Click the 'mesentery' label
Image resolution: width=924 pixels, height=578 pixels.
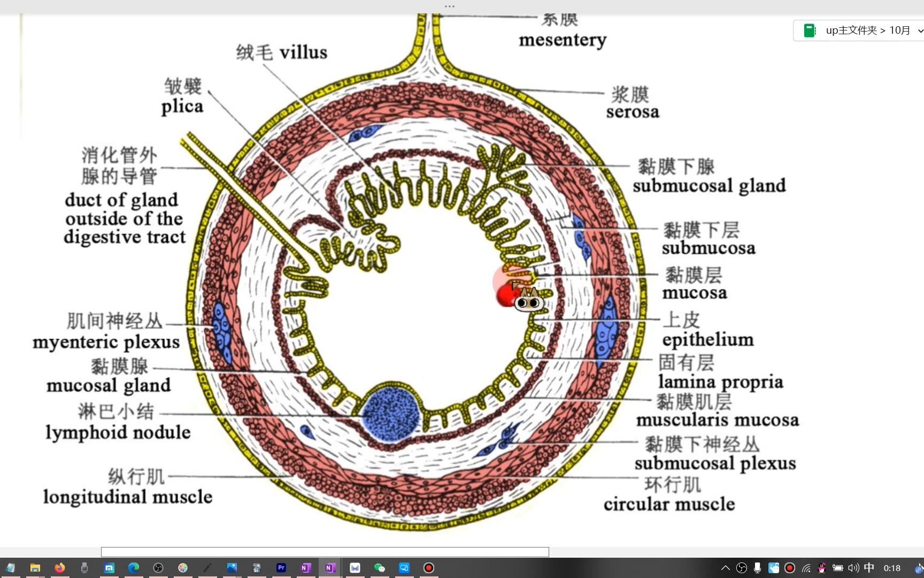click(563, 40)
